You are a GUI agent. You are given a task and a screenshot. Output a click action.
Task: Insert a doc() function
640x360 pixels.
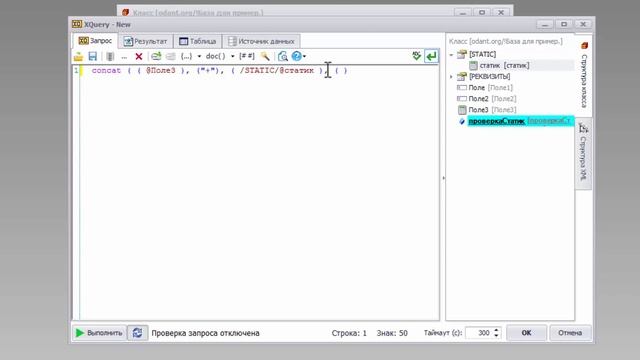(216, 56)
